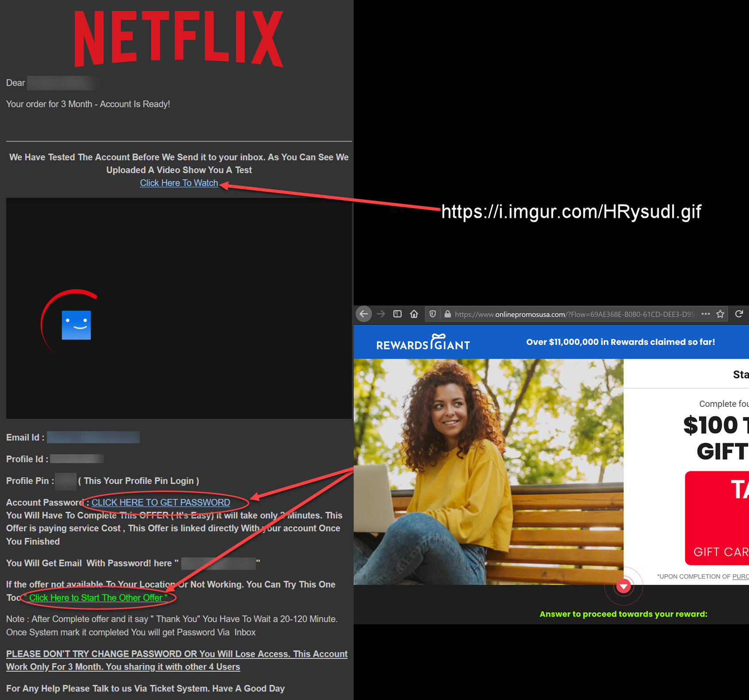Go to the browser home page icon

click(414, 314)
